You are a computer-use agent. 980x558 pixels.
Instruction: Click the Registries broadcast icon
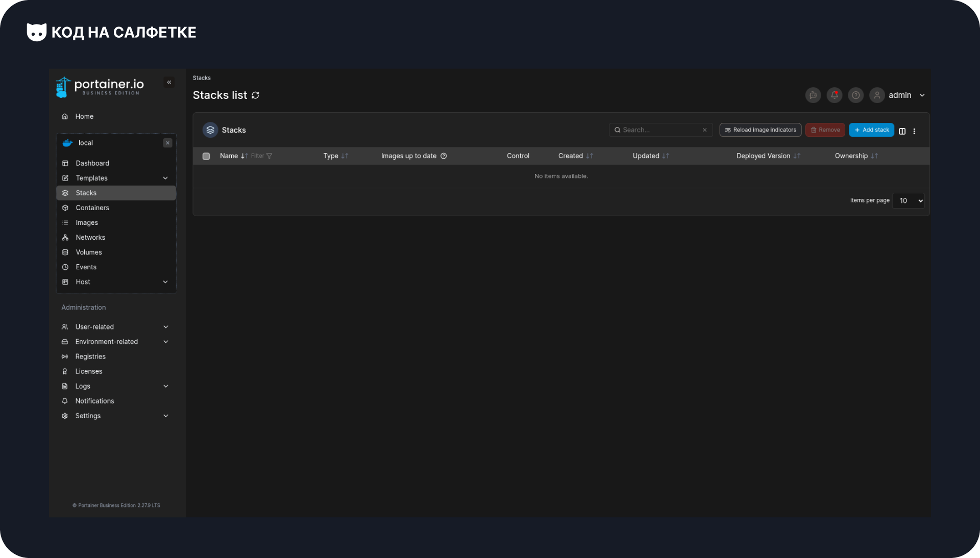[65, 357]
